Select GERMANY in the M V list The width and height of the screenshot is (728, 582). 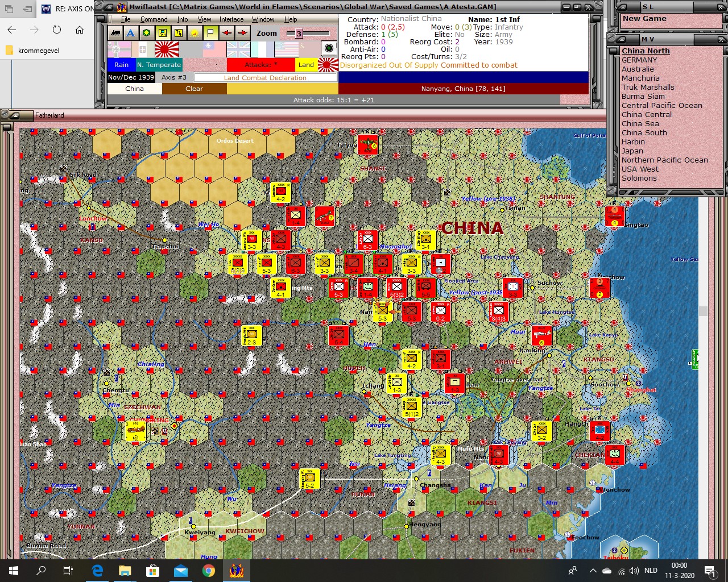coord(639,60)
